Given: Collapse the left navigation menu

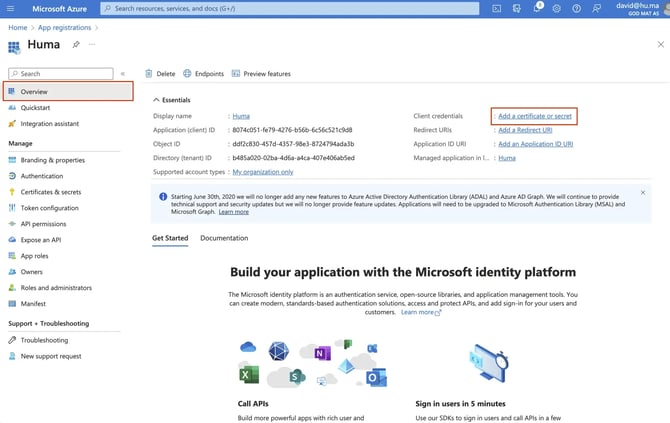Looking at the screenshot, I should click(123, 74).
